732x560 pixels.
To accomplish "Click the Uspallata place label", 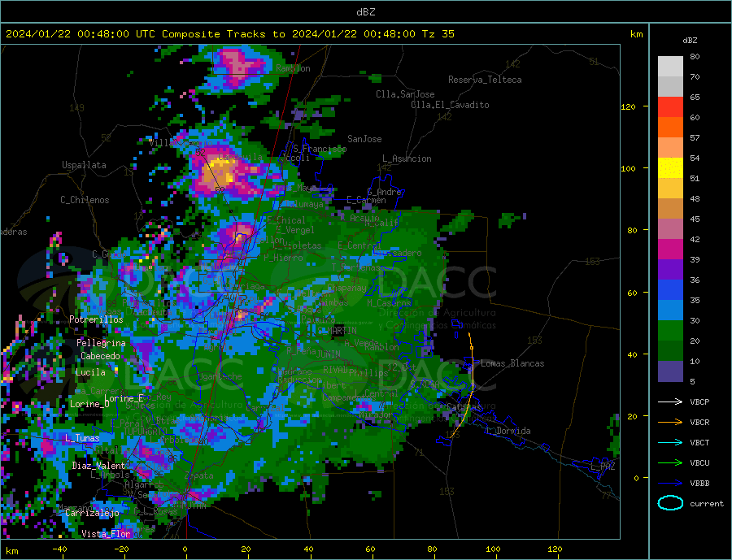I will point(84,165).
